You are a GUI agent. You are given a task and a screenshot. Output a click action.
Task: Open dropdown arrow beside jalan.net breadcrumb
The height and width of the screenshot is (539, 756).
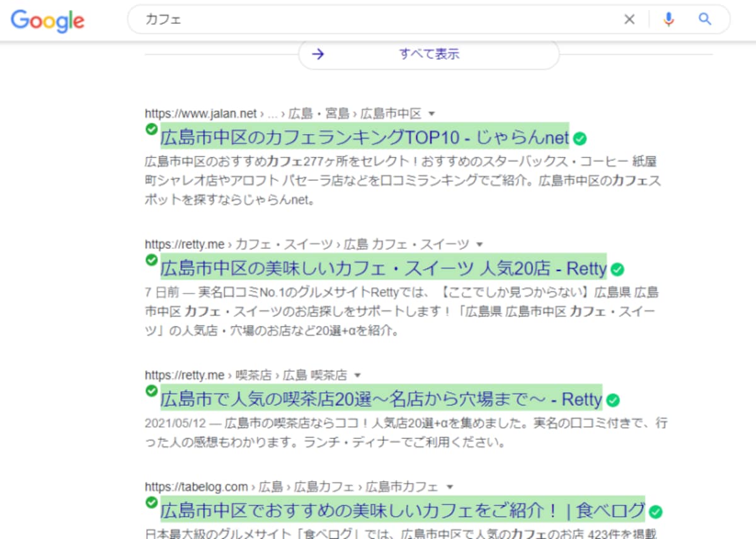click(432, 114)
